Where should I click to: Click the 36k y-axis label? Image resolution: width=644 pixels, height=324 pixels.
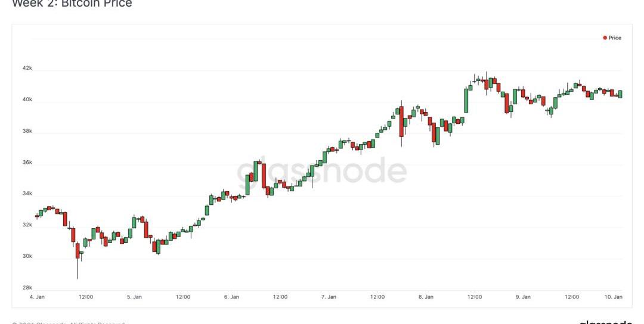click(x=27, y=163)
